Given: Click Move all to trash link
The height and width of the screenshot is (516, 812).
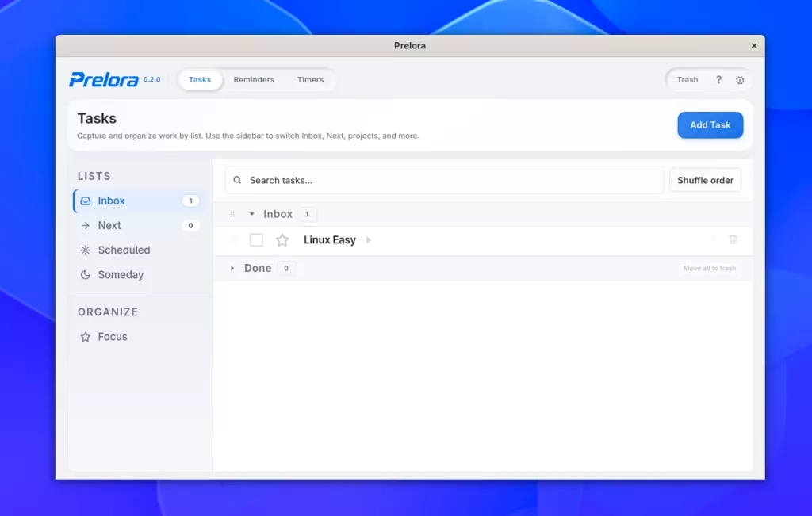Looking at the screenshot, I should coord(710,268).
